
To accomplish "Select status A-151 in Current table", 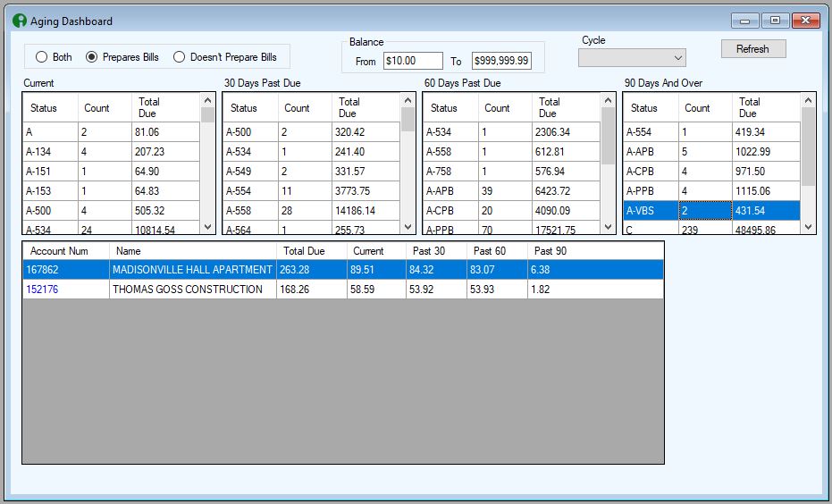I will pyautogui.click(x=50, y=172).
